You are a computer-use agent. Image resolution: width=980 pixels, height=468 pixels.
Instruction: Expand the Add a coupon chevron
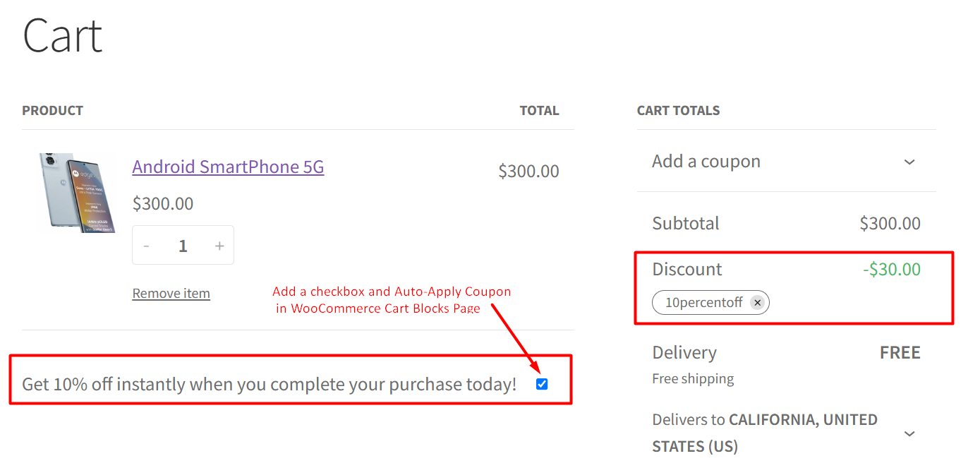[909, 162]
